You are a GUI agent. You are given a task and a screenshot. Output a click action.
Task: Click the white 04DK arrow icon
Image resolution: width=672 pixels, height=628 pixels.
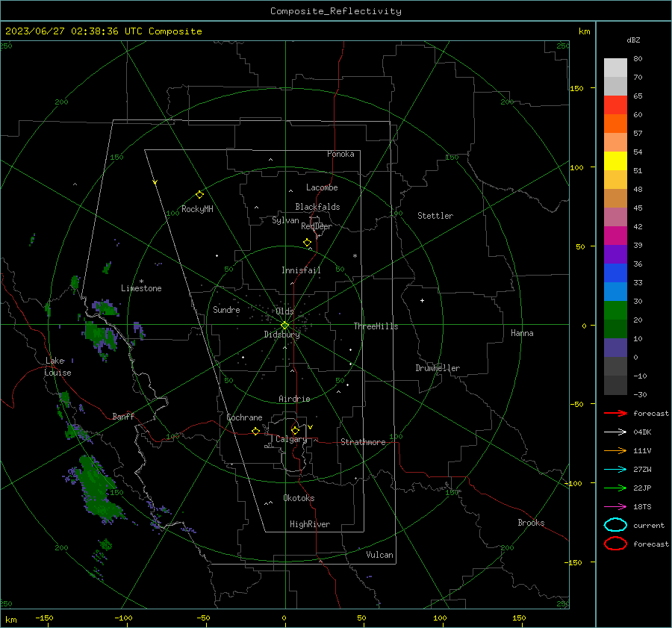615,432
